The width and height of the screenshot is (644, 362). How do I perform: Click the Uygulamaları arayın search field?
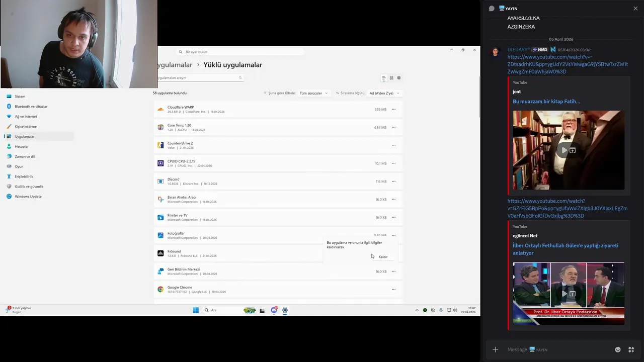click(x=200, y=78)
